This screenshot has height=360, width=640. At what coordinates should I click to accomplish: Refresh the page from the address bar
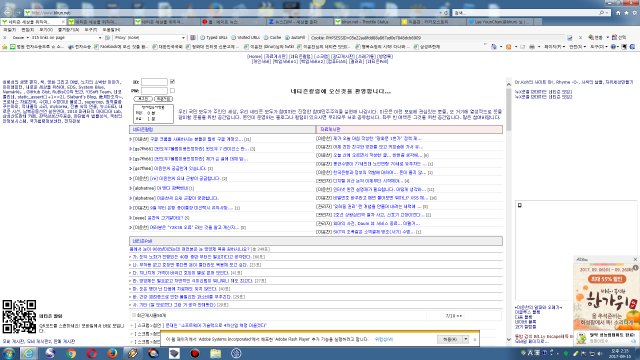coord(446,13)
